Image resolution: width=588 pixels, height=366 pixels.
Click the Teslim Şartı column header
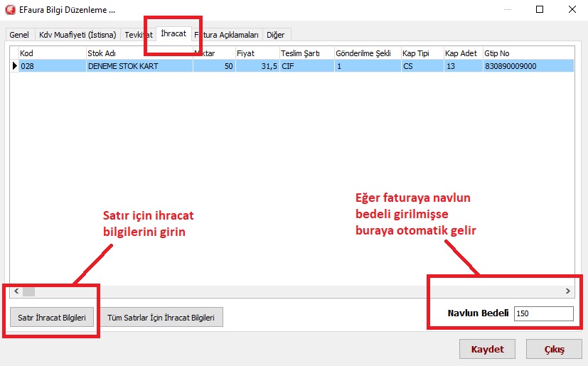(306, 53)
